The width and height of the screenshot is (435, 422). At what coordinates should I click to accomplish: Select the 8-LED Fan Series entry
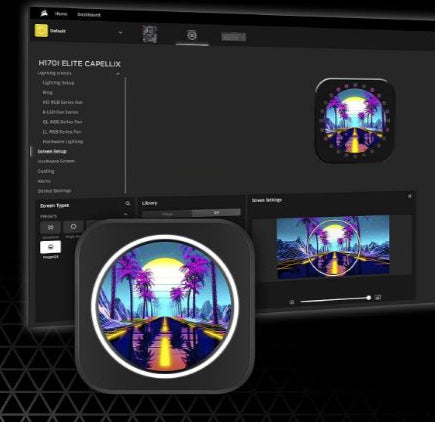(x=60, y=112)
